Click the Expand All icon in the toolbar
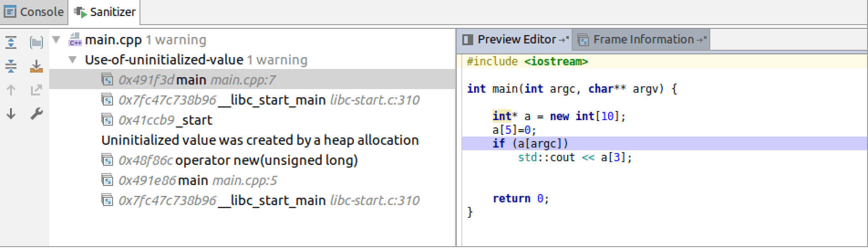Image resolution: width=868 pixels, height=248 pixels. 11,42
